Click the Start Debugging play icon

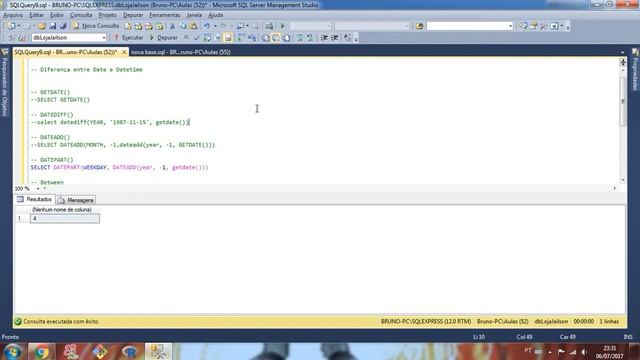[x=282, y=26]
